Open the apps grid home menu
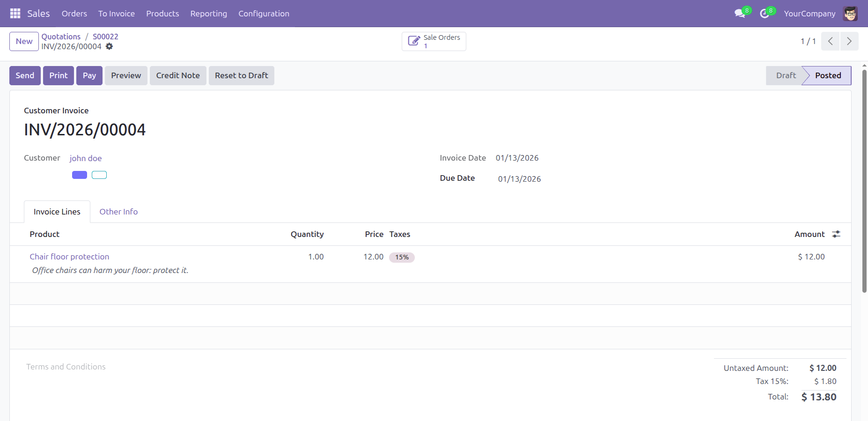868x421 pixels. point(15,14)
